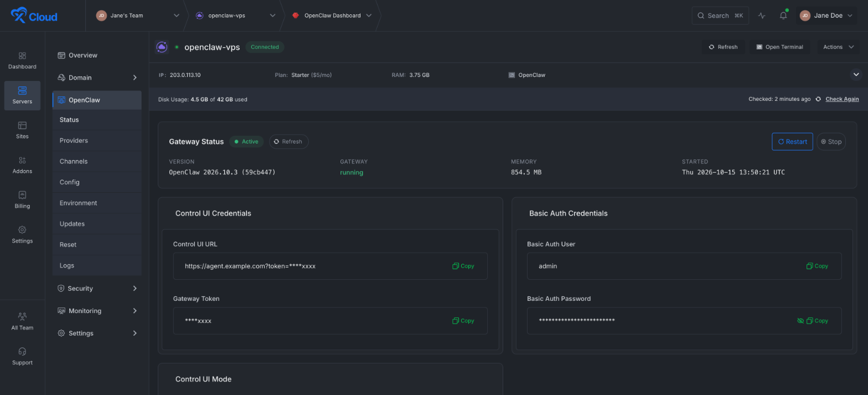This screenshot has height=395, width=868.
Task: Open the Actions dropdown
Action: tap(838, 47)
